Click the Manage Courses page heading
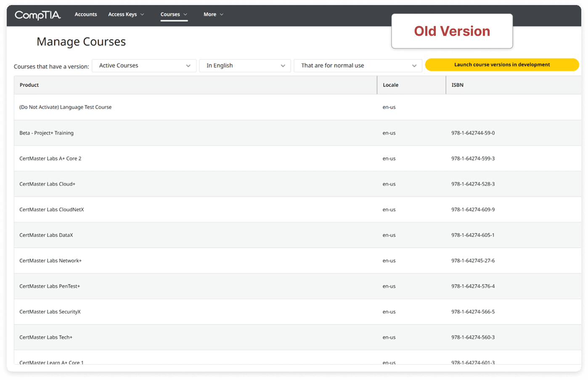Screen dimensions: 588x380 (x=81, y=42)
